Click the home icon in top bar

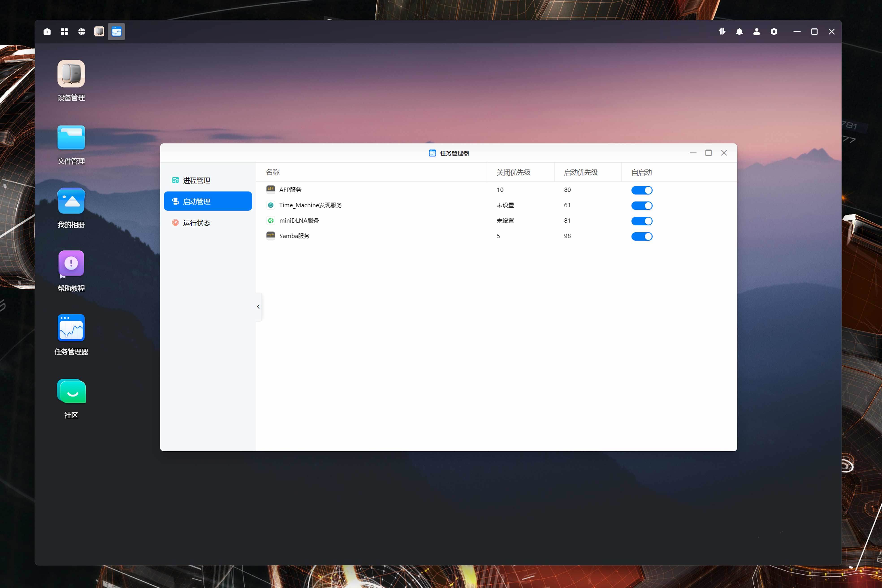click(47, 32)
